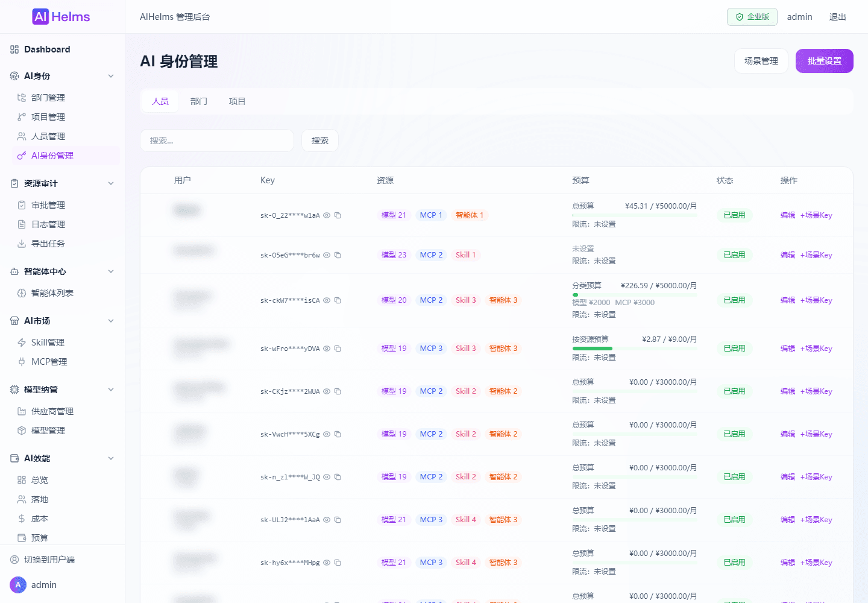Open 部门管理 in sidebar
This screenshot has height=603, width=868.
66,98
